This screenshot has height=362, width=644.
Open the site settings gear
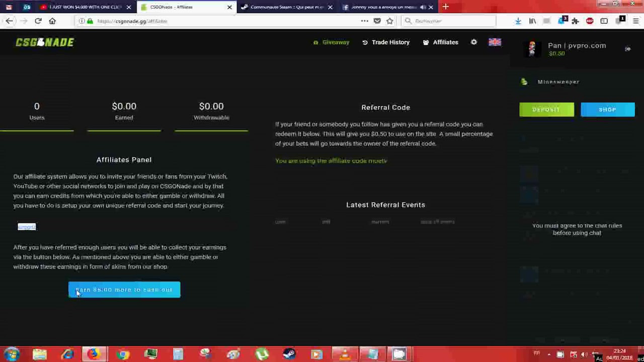pos(474,42)
